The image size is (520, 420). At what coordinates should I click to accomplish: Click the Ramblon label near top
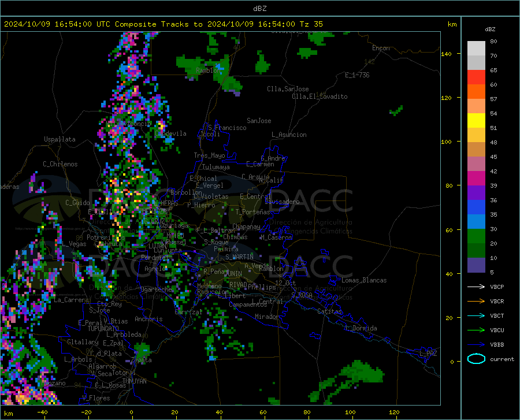coord(208,70)
